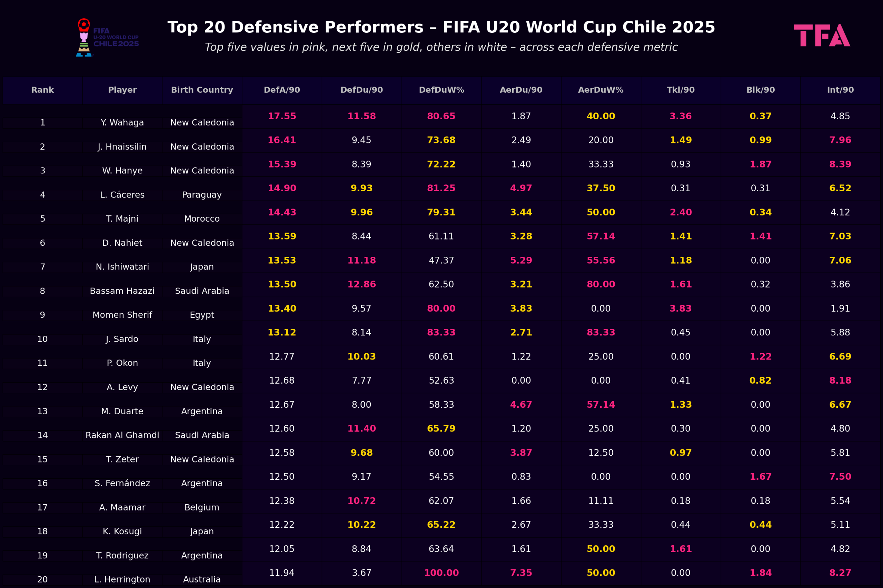
Task: Click the Birth Country column header
Action: coord(202,90)
